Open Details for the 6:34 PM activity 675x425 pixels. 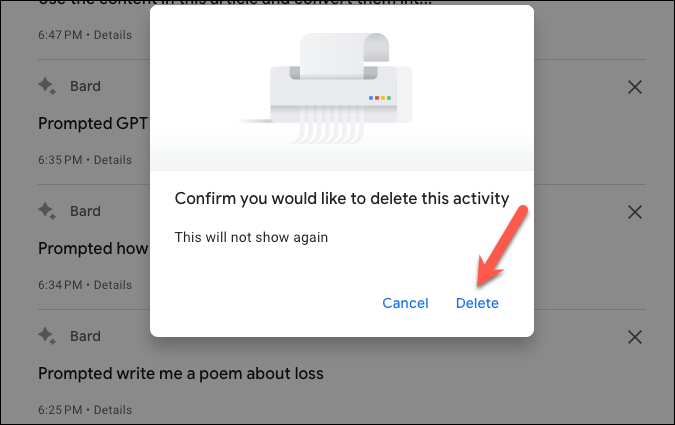(x=113, y=285)
